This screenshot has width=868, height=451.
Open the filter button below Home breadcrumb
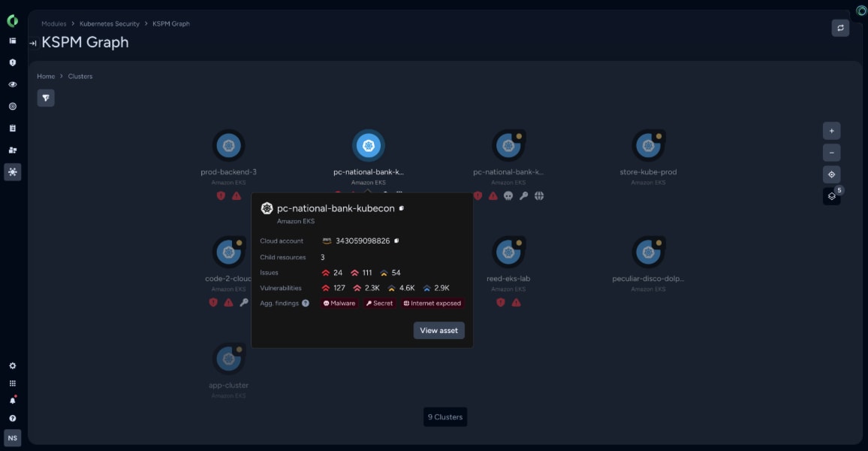coord(46,98)
